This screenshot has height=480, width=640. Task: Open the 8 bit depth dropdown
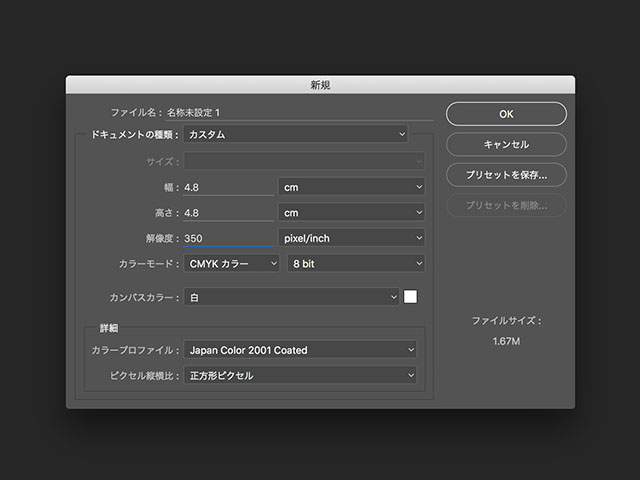click(356, 264)
